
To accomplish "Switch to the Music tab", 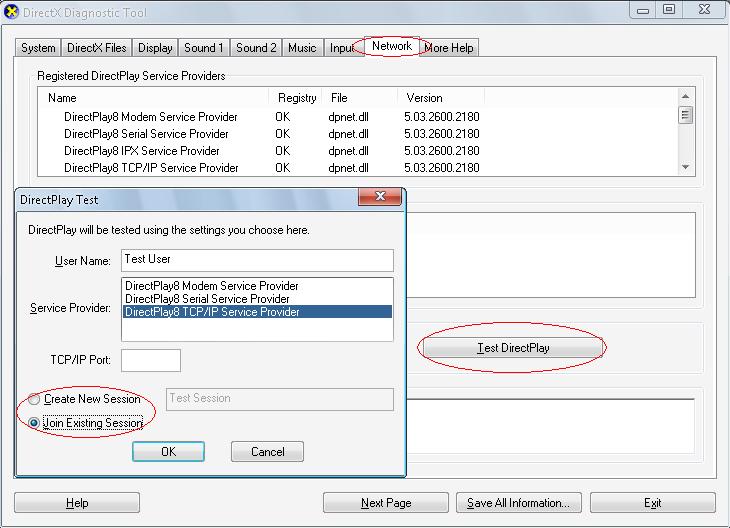I will (302, 48).
